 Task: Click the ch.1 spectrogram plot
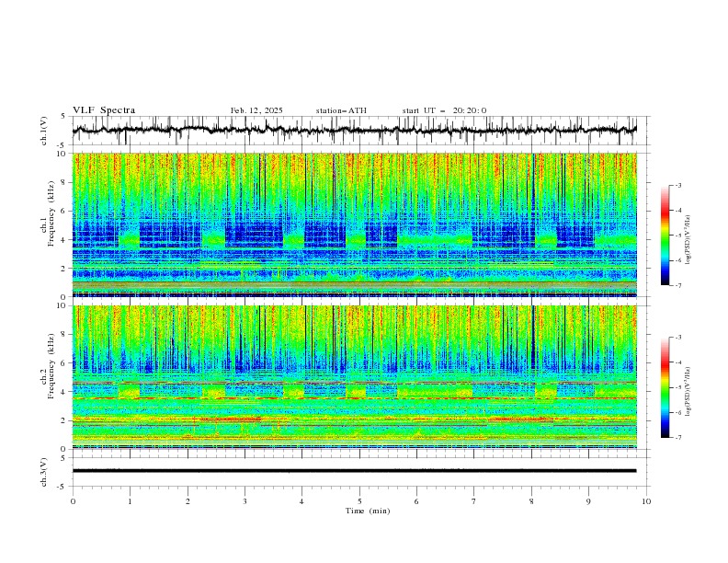click(355, 224)
